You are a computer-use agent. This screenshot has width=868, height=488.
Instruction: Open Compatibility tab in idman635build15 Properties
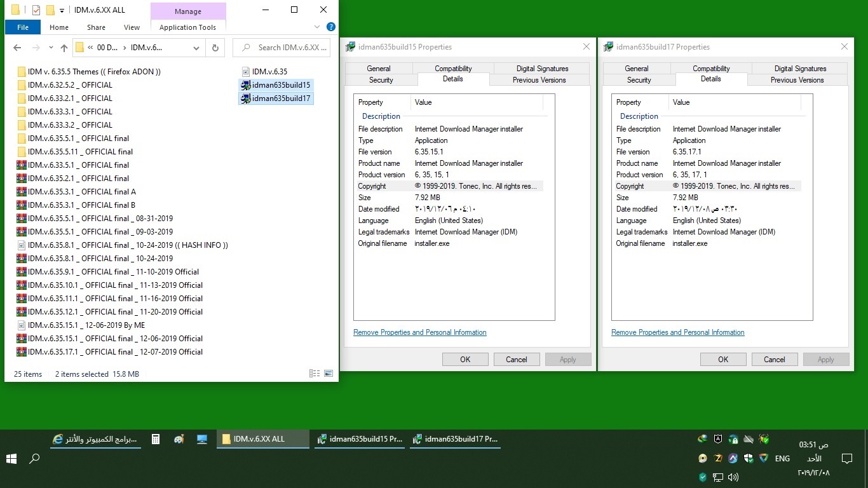click(x=453, y=69)
